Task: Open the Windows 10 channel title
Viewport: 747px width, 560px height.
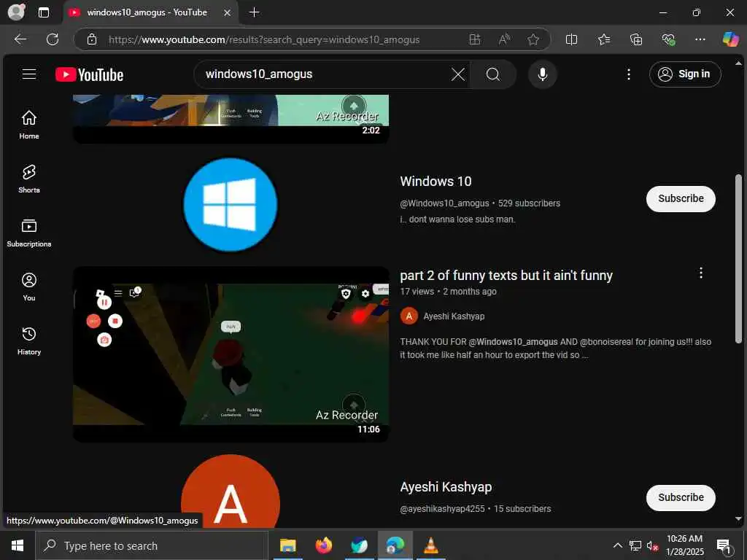Action: coord(436,182)
